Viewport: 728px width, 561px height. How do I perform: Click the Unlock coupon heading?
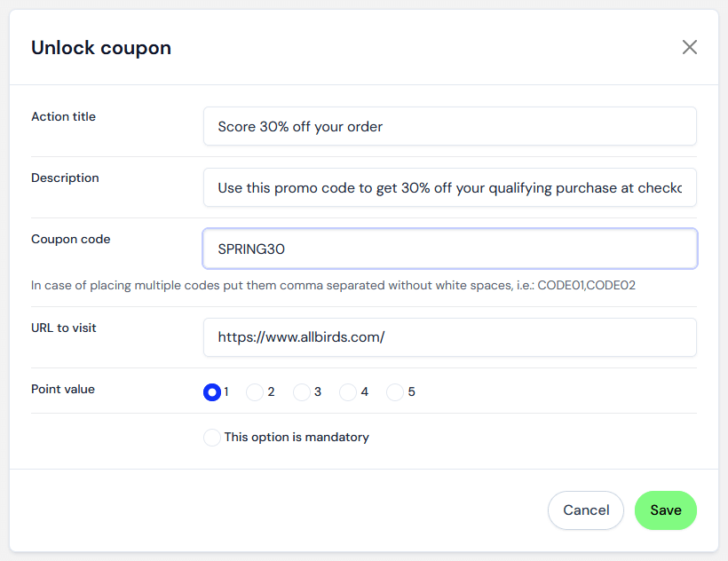[x=100, y=47]
